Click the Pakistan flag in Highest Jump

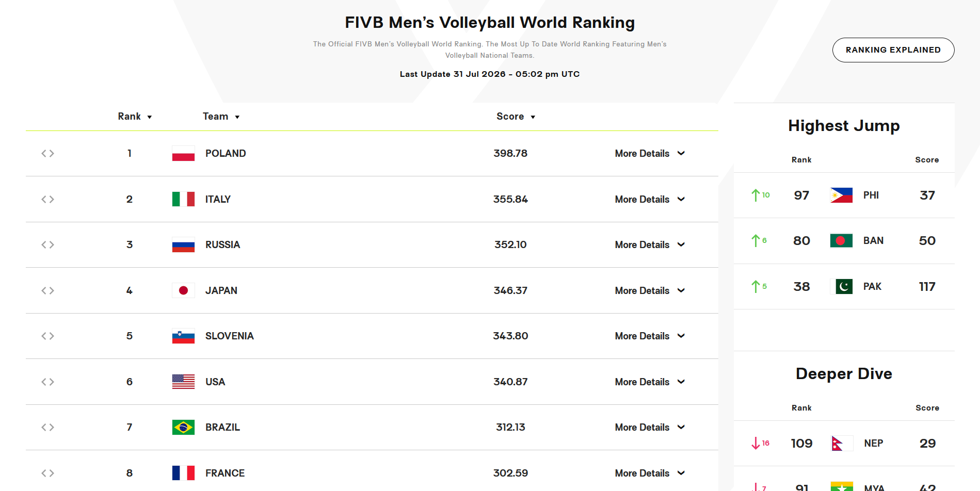pos(841,286)
